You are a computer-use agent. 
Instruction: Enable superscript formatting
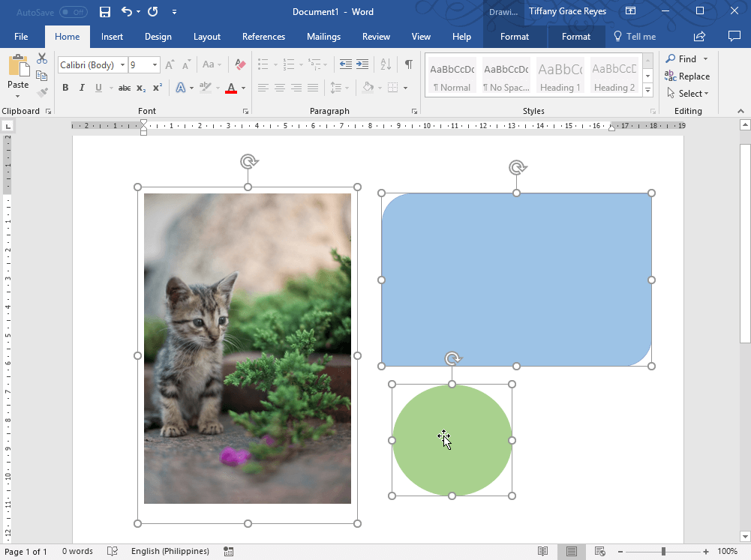pyautogui.click(x=155, y=88)
